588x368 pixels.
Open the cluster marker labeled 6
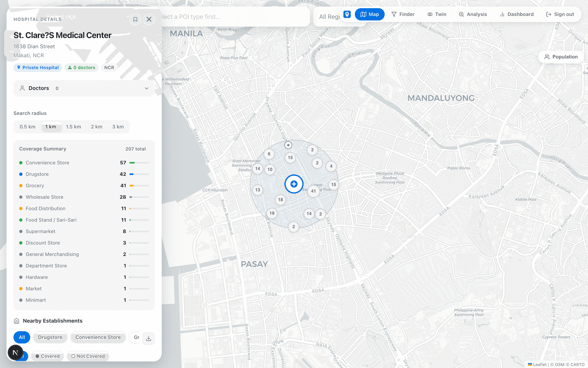269,154
